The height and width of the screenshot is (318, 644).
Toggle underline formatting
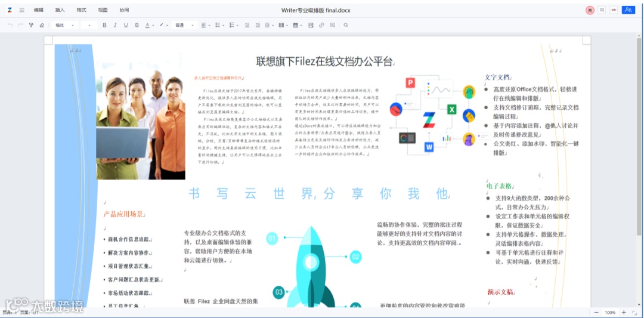coord(126,25)
